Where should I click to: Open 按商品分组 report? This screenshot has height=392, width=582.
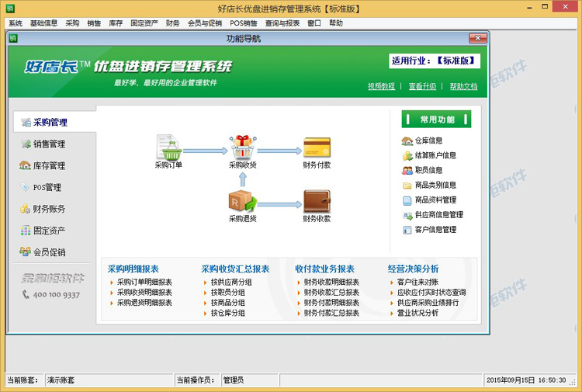point(228,303)
